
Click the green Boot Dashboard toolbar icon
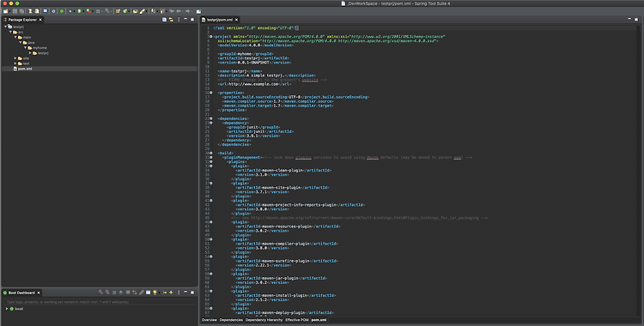(62, 11)
